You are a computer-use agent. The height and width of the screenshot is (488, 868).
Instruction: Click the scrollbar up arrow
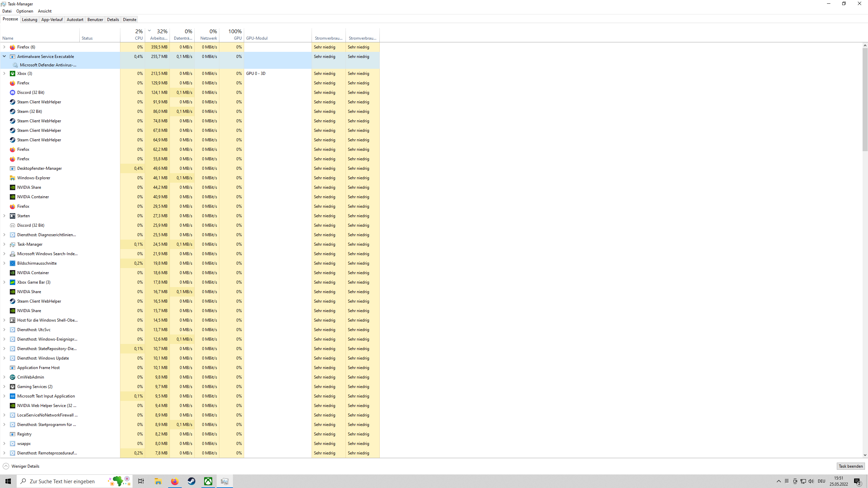[865, 45]
